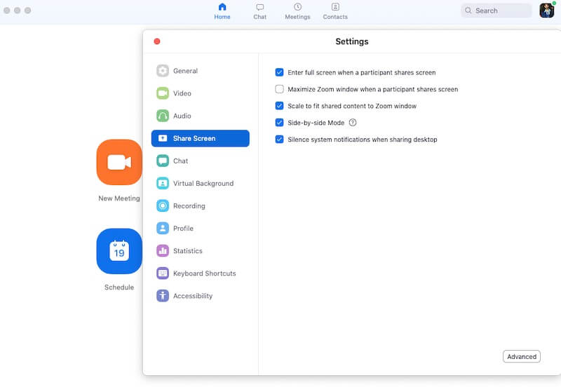This screenshot has height=392, width=561.
Task: Select Statistics label in settings sidebar
Action: [x=188, y=251]
